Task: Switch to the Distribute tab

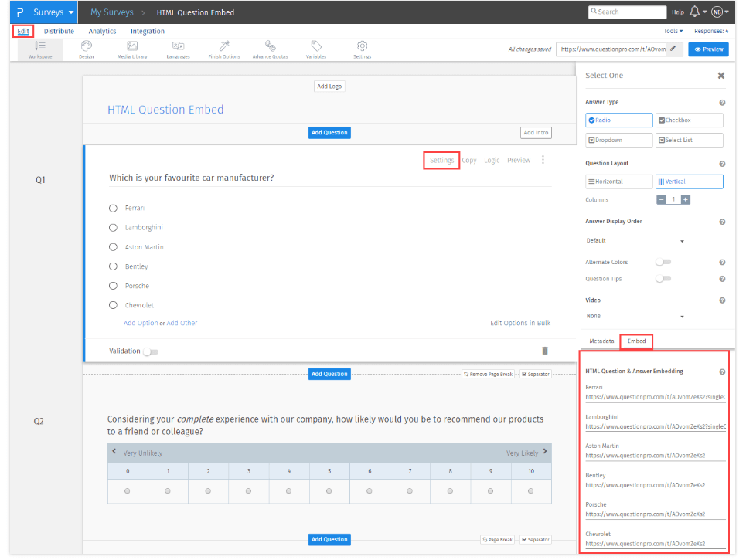Action: [x=59, y=32]
